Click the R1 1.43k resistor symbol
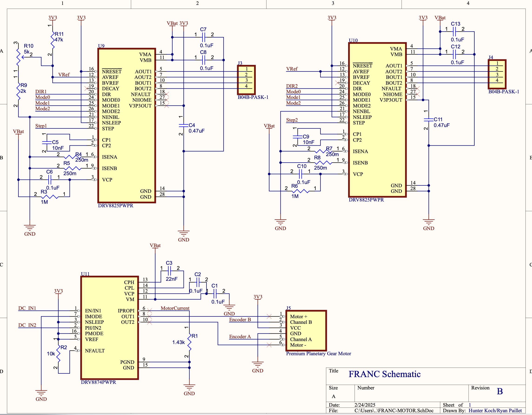 point(189,342)
